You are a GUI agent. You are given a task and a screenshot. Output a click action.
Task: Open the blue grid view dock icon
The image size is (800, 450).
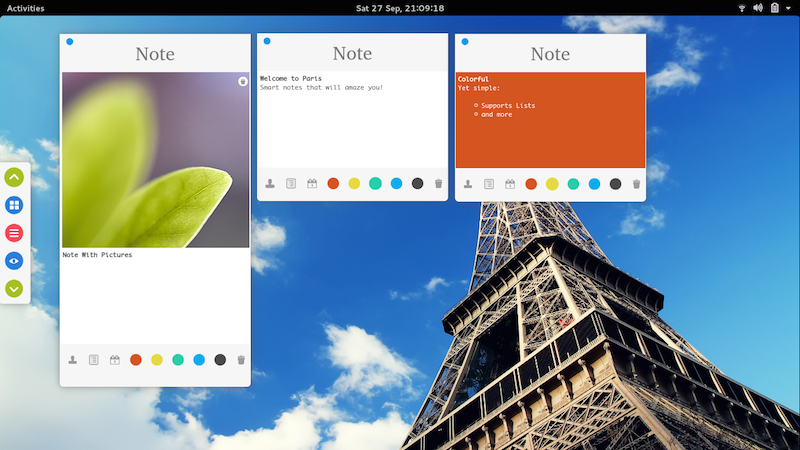point(14,205)
